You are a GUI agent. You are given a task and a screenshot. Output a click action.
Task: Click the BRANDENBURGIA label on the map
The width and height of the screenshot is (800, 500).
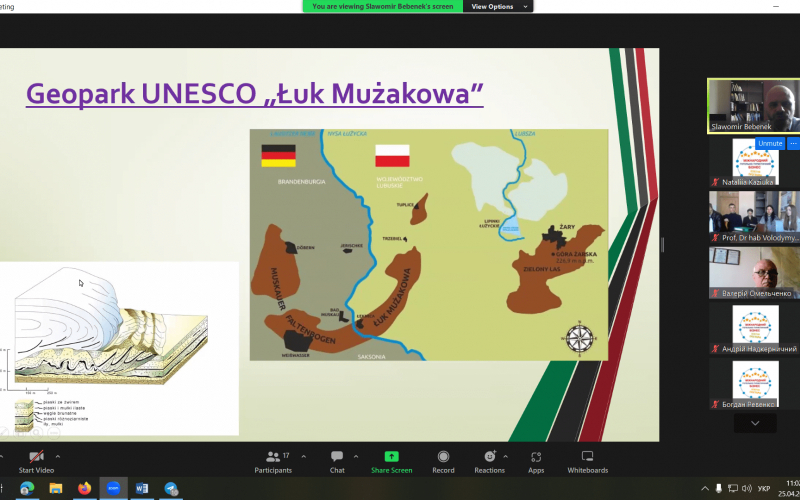302,182
